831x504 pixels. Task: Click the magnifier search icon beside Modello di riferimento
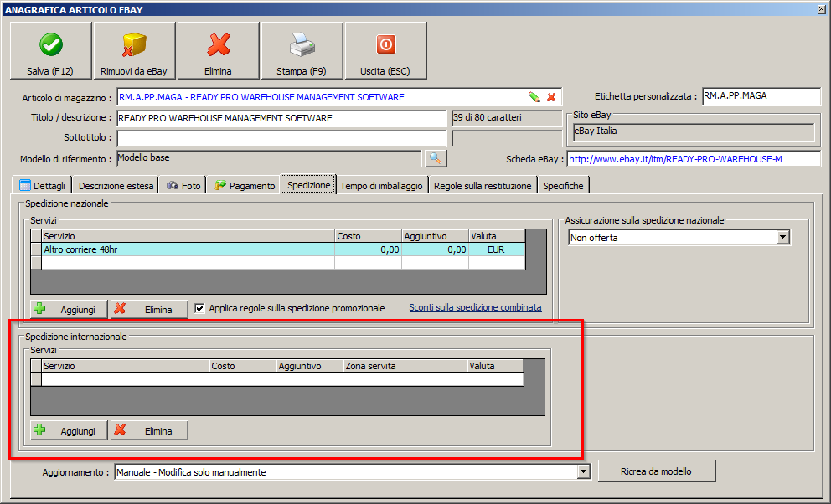point(435,158)
